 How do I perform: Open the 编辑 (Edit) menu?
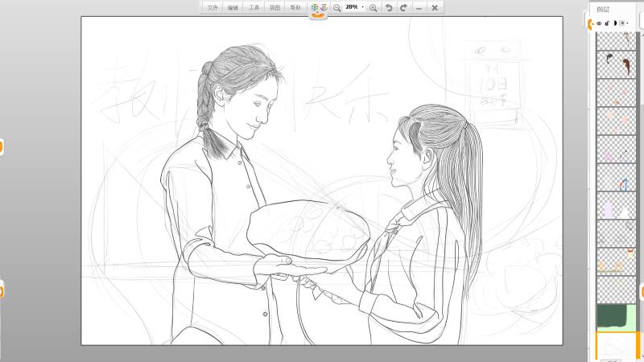point(233,7)
